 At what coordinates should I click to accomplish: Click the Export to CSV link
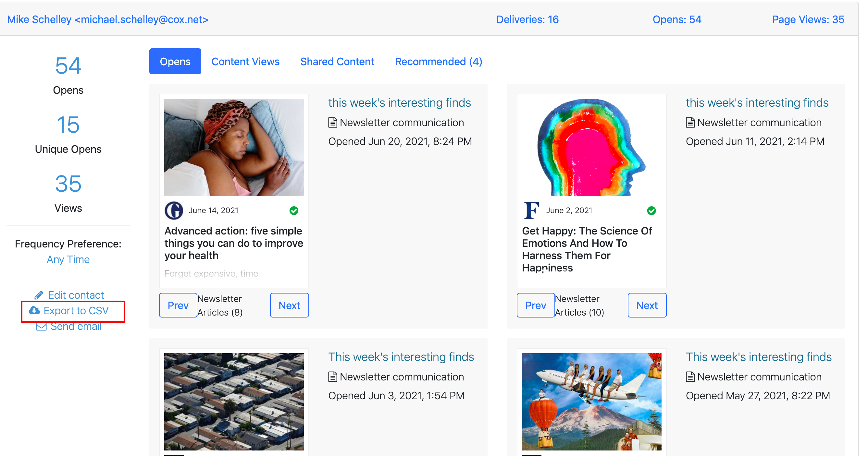[76, 310]
